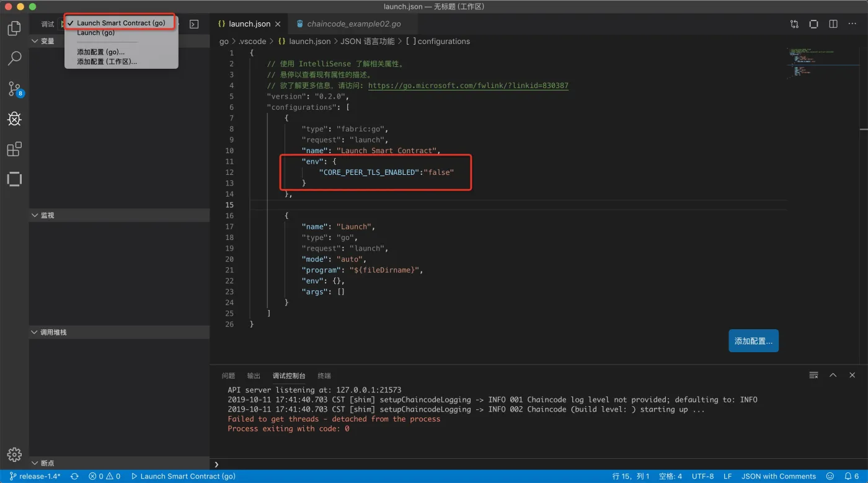Synchronize changes from the status bar
The height and width of the screenshot is (483, 868).
tap(74, 476)
